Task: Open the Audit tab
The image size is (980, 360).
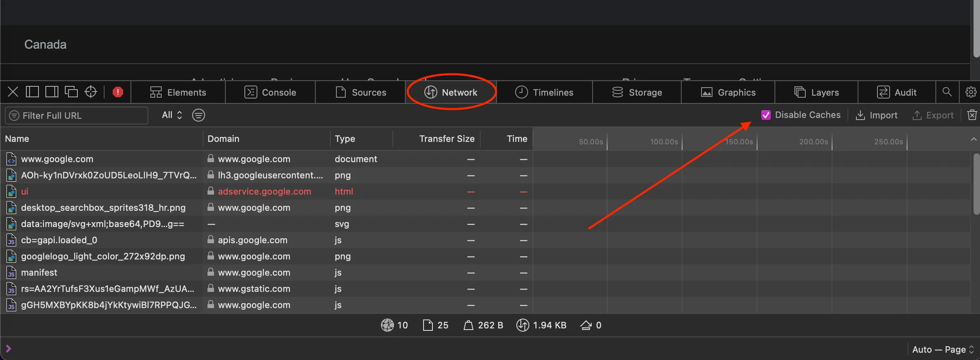Action: coord(897,92)
